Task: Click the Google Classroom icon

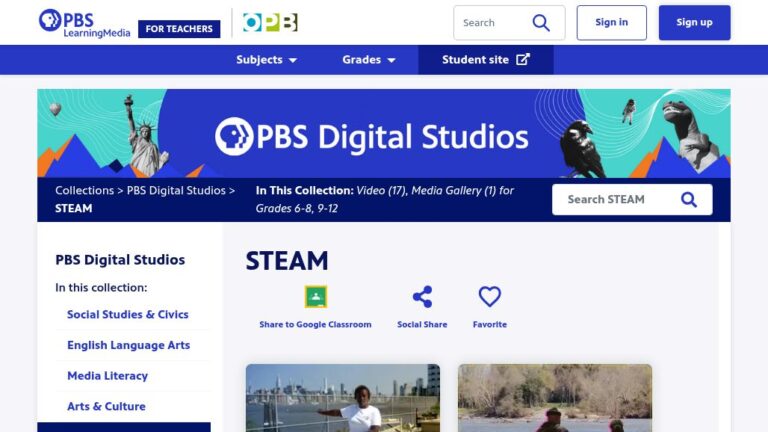Action: point(316,296)
